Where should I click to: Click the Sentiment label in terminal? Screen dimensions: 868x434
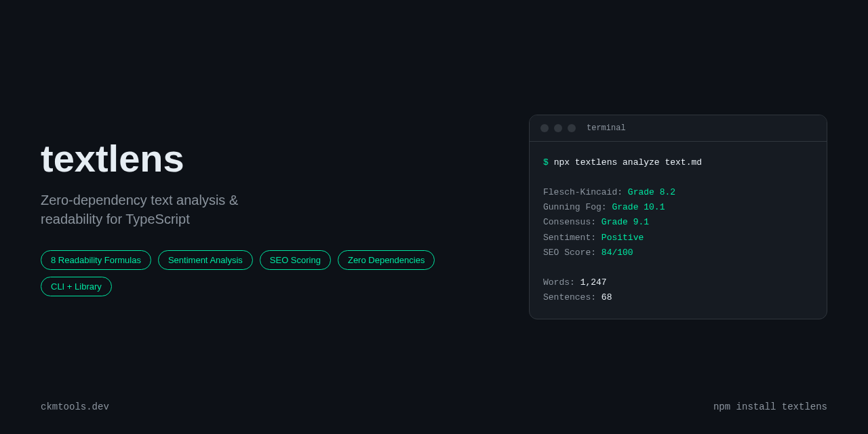coord(570,237)
